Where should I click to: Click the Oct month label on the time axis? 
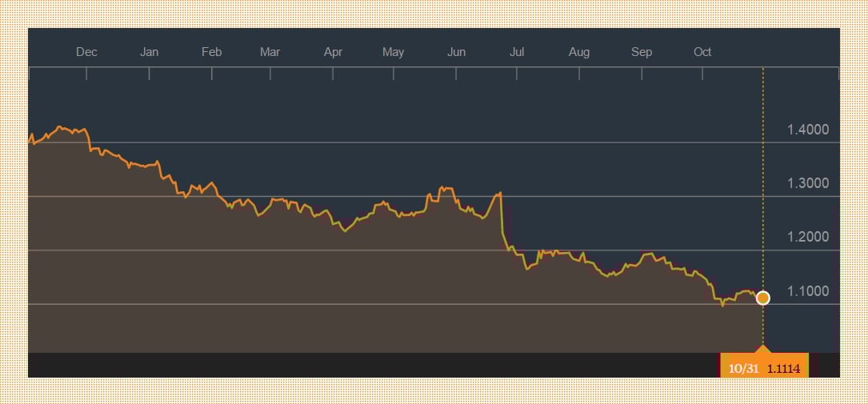pyautogui.click(x=702, y=52)
